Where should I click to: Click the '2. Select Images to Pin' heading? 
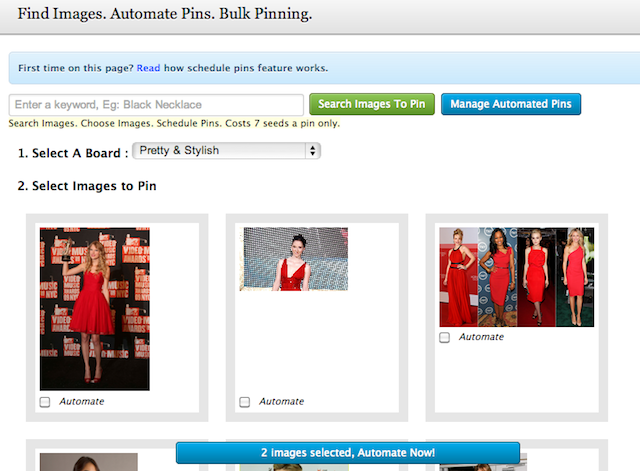coord(87,186)
